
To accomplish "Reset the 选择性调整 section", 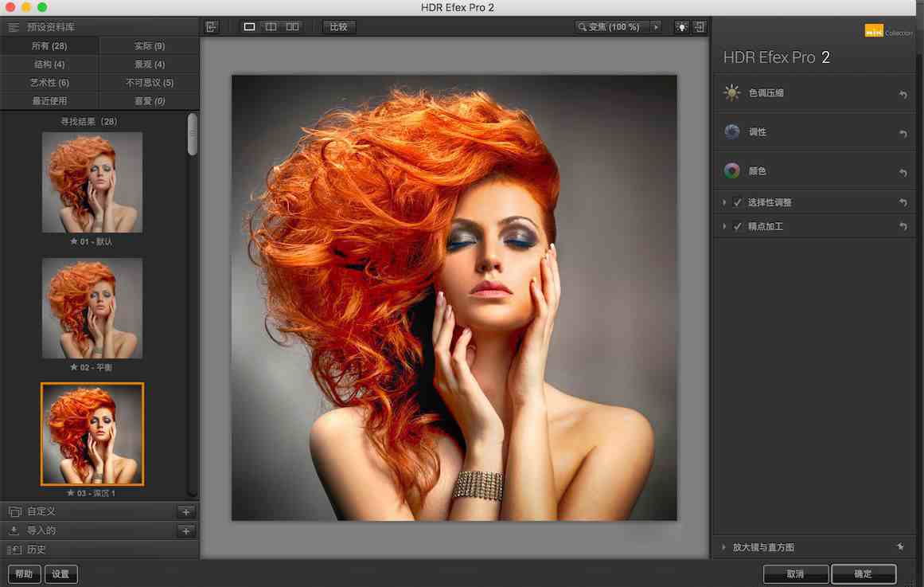I will tap(903, 202).
